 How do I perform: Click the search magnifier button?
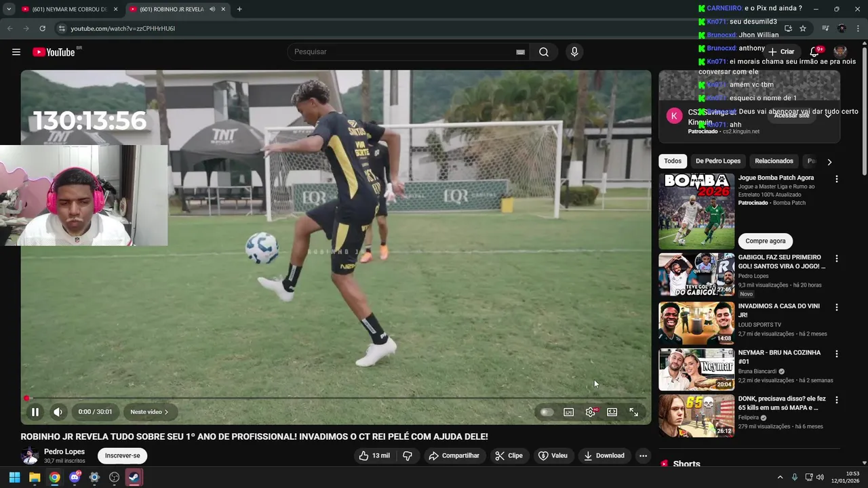click(544, 52)
